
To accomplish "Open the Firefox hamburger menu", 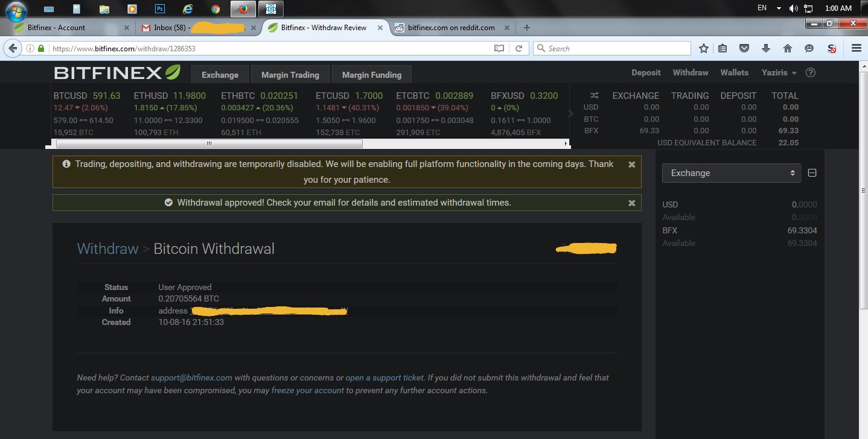I will click(856, 48).
